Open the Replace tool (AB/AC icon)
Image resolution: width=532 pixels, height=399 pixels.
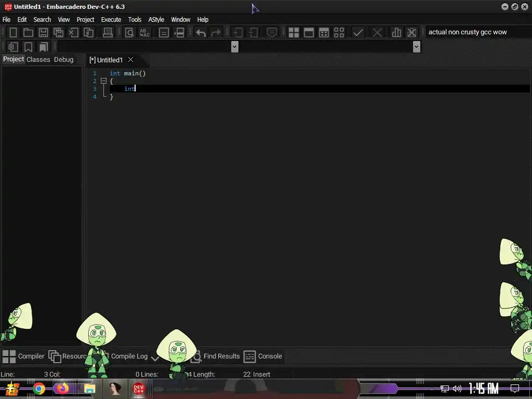tap(144, 33)
